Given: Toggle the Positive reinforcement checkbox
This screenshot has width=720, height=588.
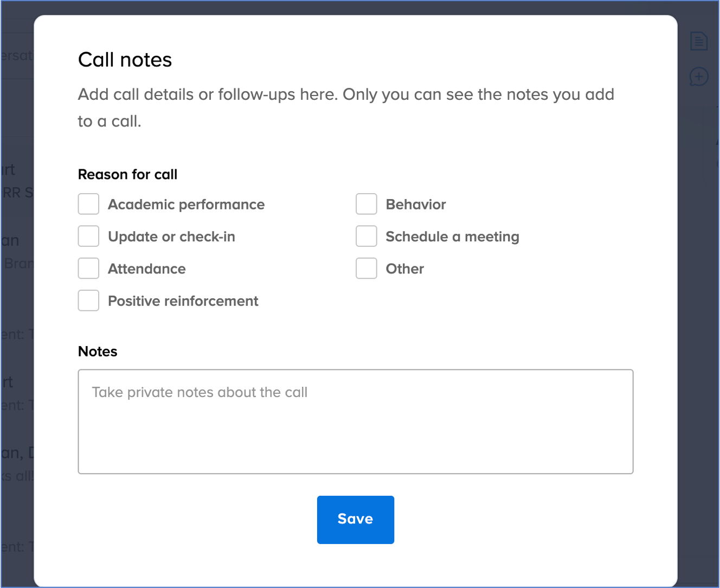Looking at the screenshot, I should (88, 301).
